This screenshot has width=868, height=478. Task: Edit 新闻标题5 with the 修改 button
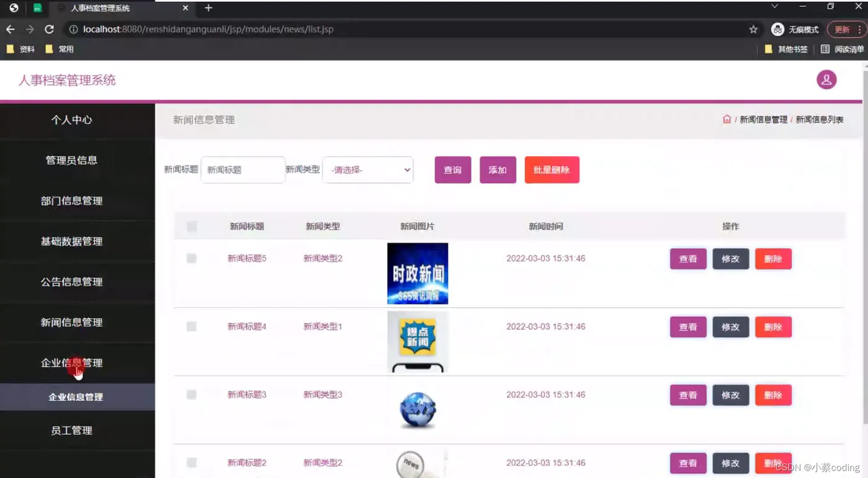pyautogui.click(x=731, y=259)
